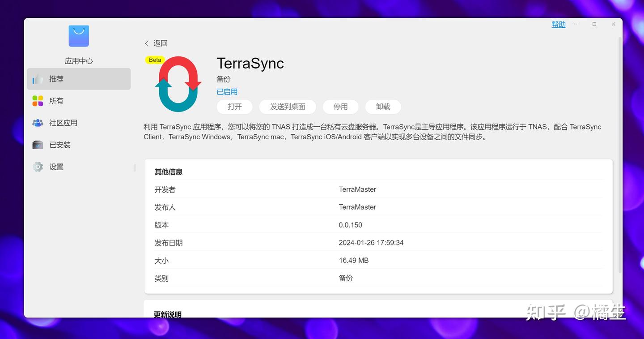The image size is (644, 339).
Task: Disable TerraSync with the 停用 button
Action: (x=340, y=107)
